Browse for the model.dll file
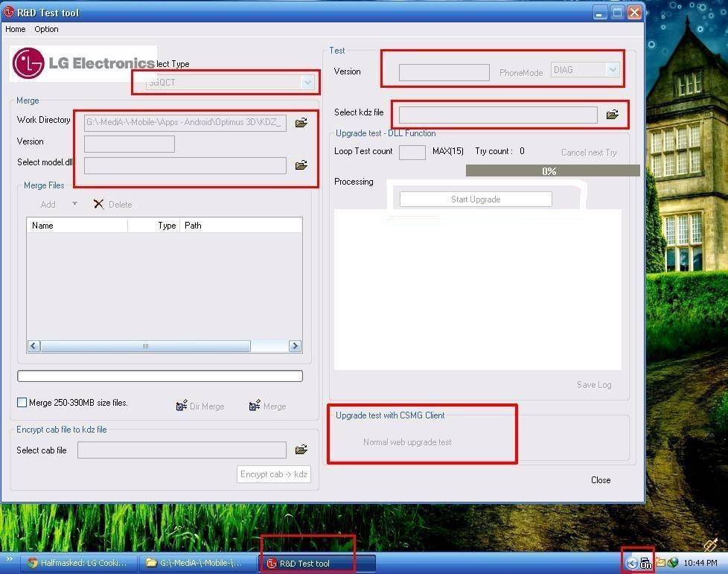The width and height of the screenshot is (728, 574). click(301, 165)
